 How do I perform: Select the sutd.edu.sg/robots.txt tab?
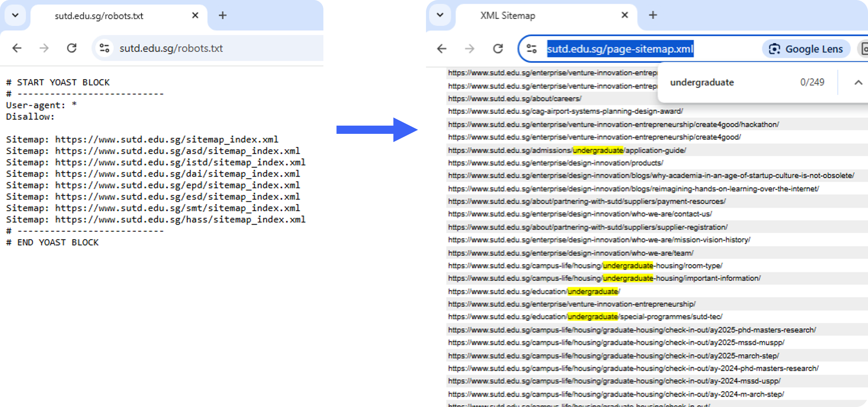pyautogui.click(x=99, y=16)
